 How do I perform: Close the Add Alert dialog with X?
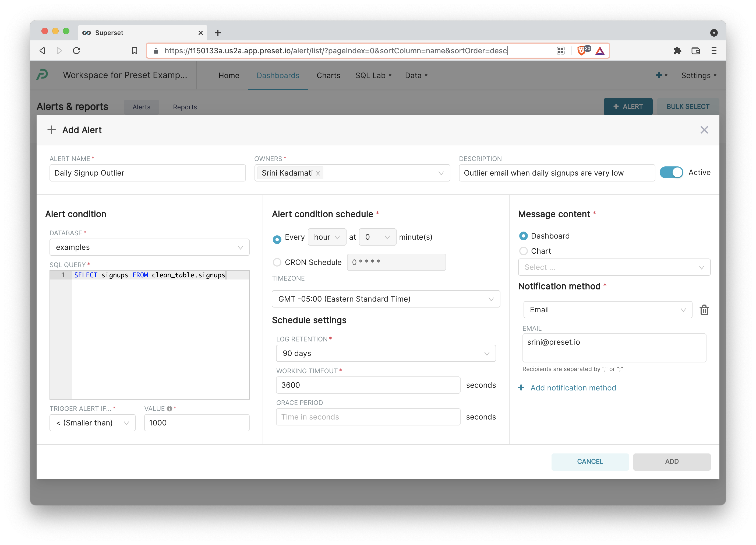[x=704, y=130]
